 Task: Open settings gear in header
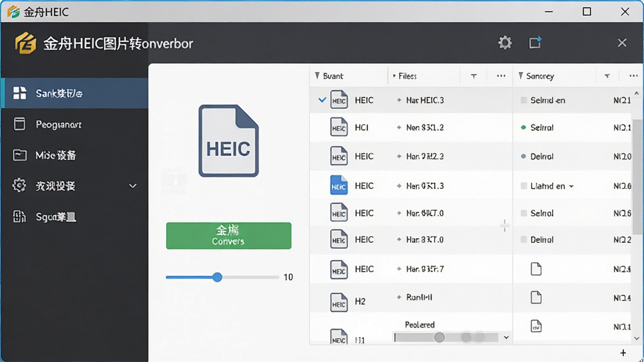(505, 43)
